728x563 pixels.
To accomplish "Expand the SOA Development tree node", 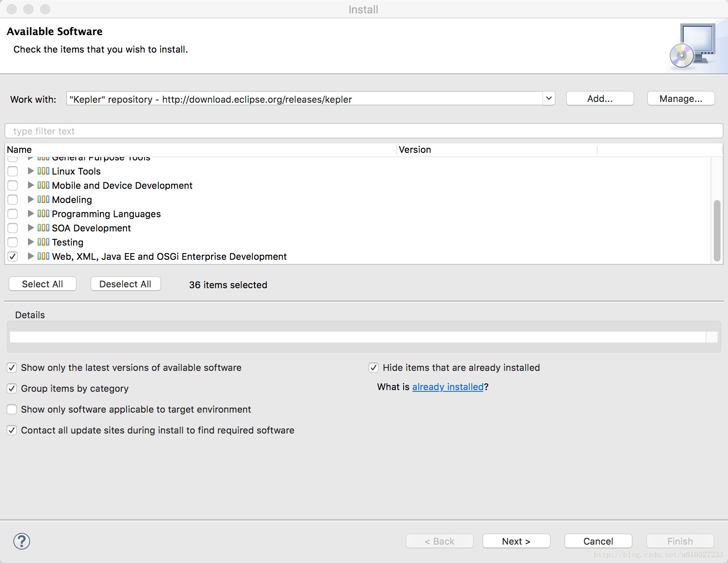I will click(x=31, y=228).
